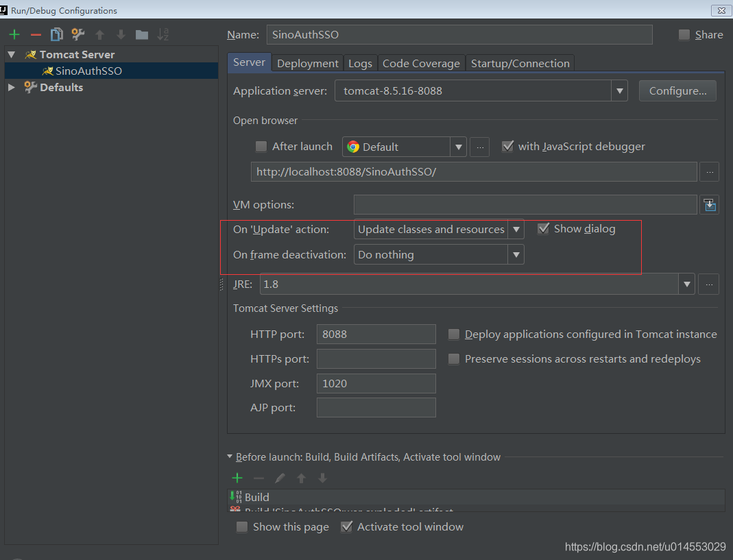Click the browse button next to the JRE field
Image resolution: width=733 pixels, height=560 pixels.
click(x=709, y=284)
